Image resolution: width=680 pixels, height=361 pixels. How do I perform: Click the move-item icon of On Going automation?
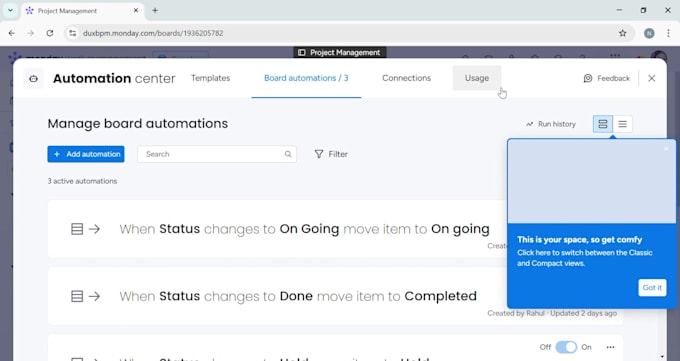pyautogui.click(x=85, y=229)
